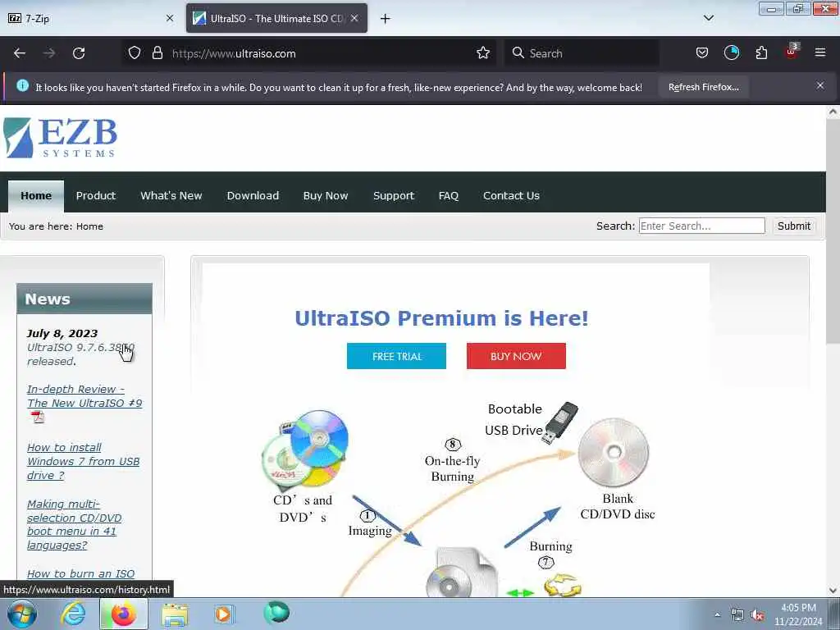Click the scrollbar up arrow
The image size is (840, 630).
click(x=833, y=112)
